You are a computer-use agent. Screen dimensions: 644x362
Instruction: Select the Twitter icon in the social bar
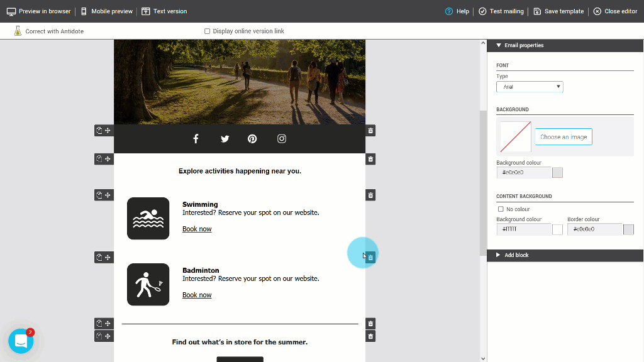[x=225, y=138]
